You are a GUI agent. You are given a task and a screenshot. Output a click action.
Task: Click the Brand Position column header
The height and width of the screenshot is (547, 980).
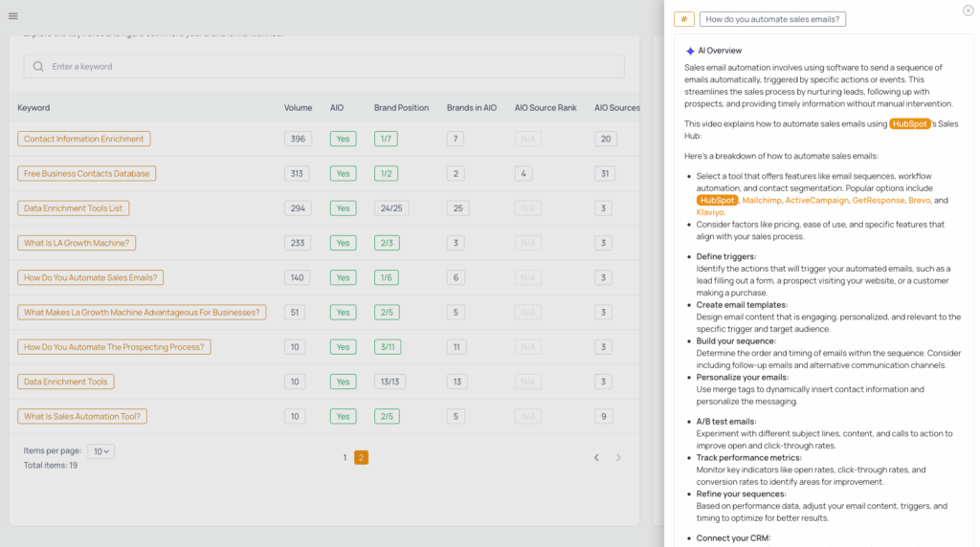(401, 108)
